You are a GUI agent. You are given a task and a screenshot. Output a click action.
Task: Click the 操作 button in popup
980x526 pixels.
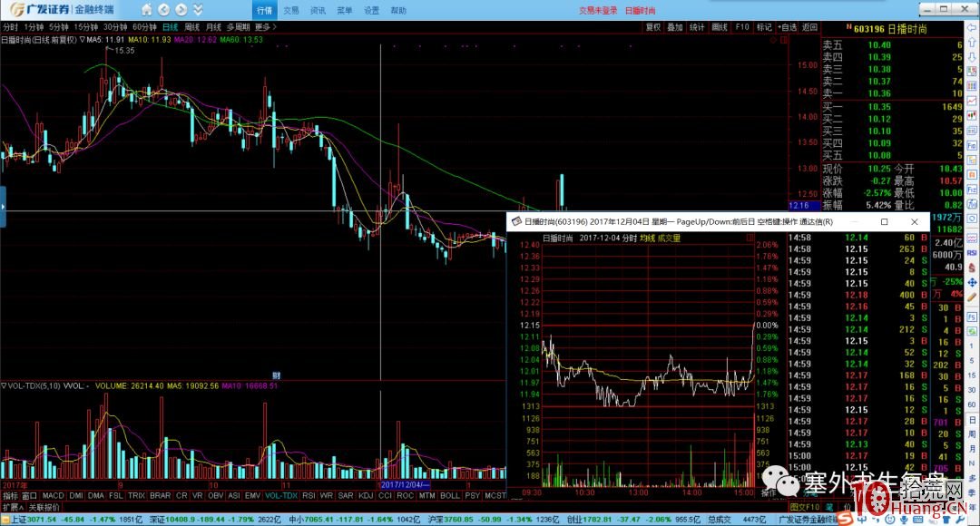coord(769,492)
